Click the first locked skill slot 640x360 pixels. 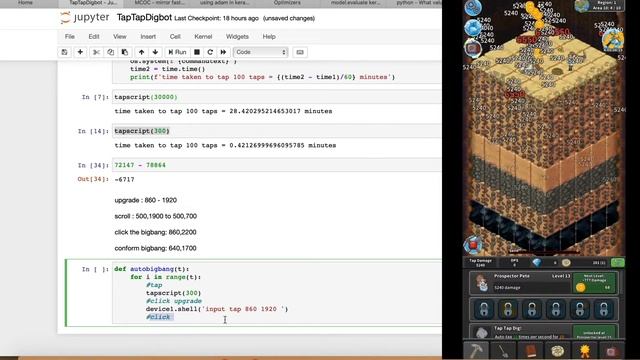click(484, 309)
